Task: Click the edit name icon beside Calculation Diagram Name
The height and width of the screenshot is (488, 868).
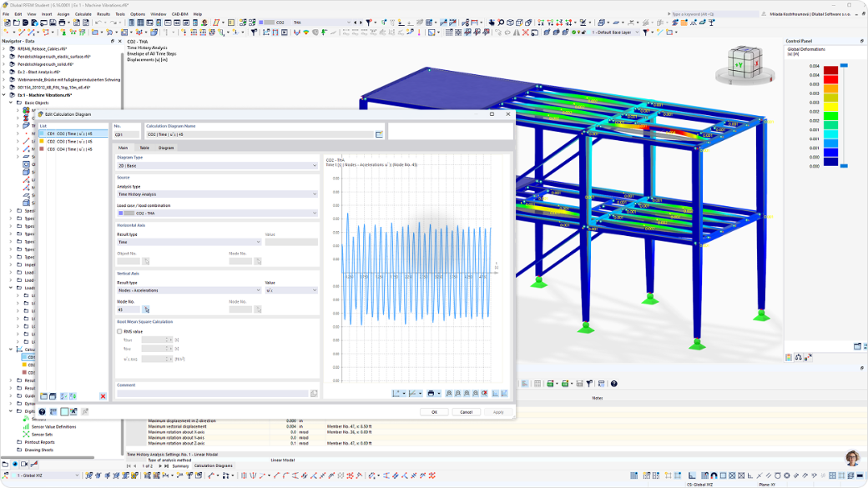Action: click(x=379, y=134)
